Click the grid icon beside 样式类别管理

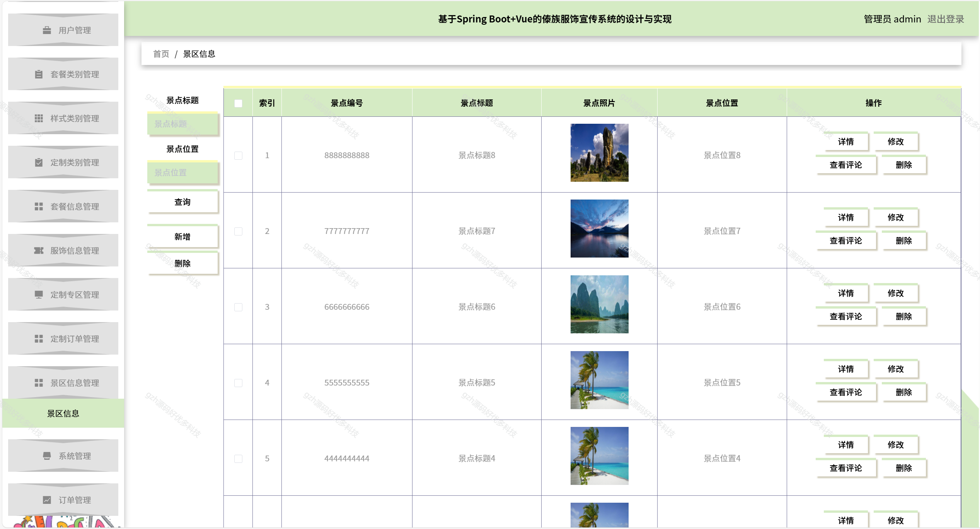pyautogui.click(x=39, y=118)
